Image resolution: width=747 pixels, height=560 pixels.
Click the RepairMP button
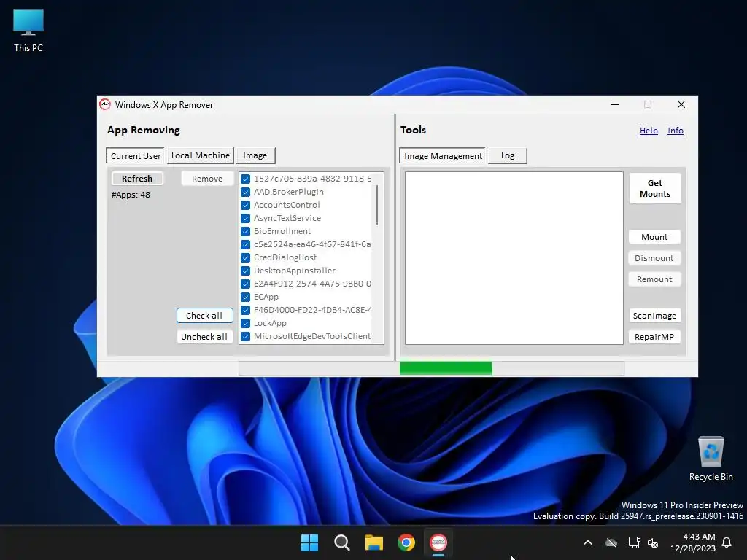click(654, 337)
